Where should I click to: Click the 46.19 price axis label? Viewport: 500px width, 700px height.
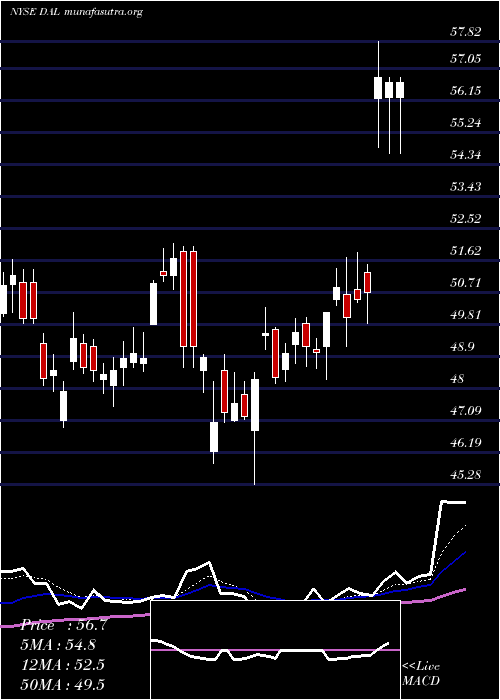(x=466, y=443)
